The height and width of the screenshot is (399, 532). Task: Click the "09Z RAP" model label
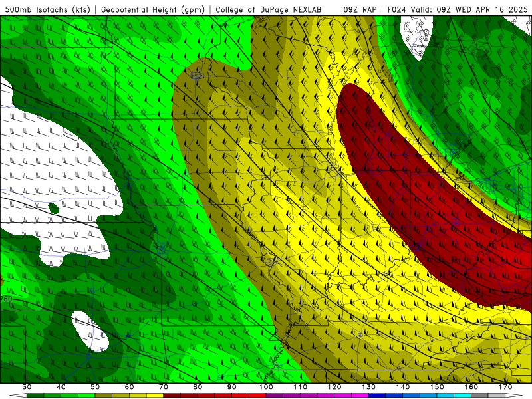360,9
